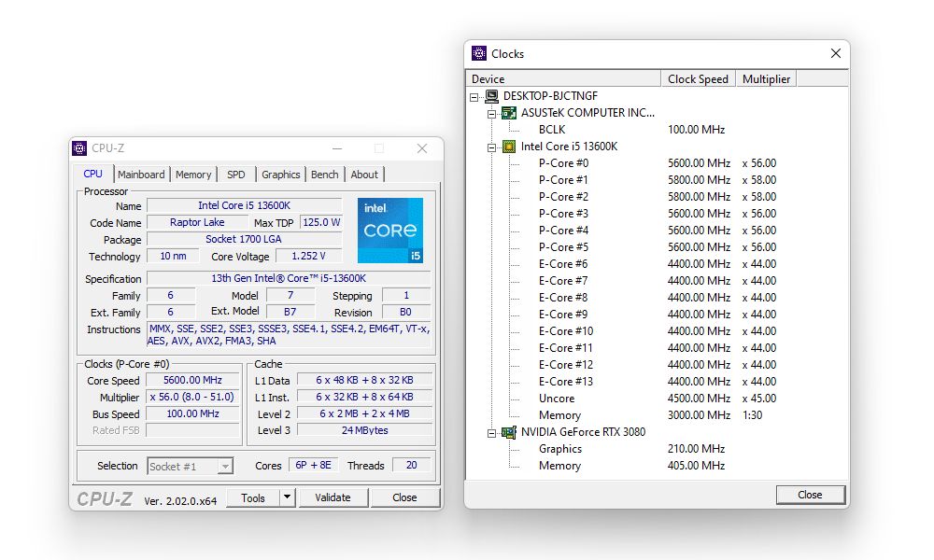Viewport: 934px width, 560px height.
Task: Click the Code Name field Raptor Lake
Action: [x=197, y=222]
